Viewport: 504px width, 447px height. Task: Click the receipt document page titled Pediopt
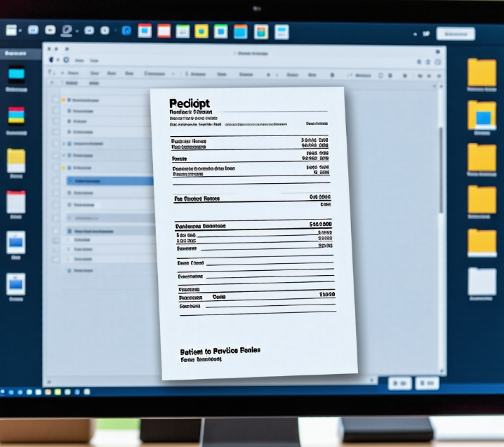click(x=253, y=233)
